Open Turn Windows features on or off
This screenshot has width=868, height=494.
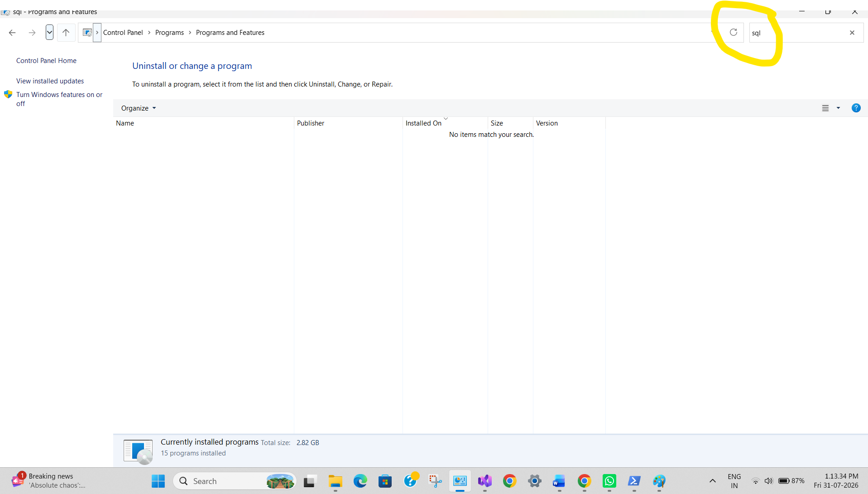pos(59,99)
